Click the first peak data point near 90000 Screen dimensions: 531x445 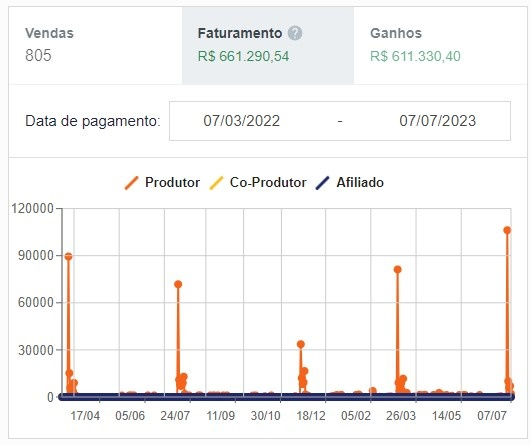coord(68,256)
